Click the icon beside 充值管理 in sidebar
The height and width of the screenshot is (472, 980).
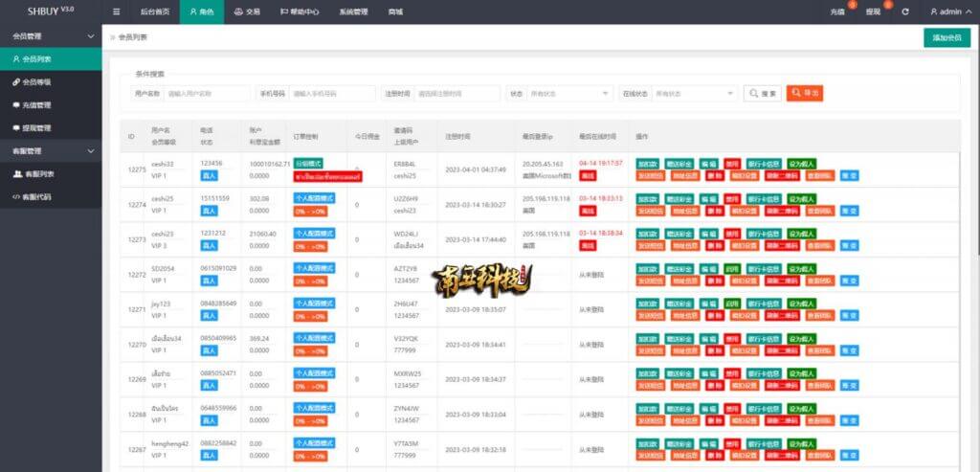[16, 105]
